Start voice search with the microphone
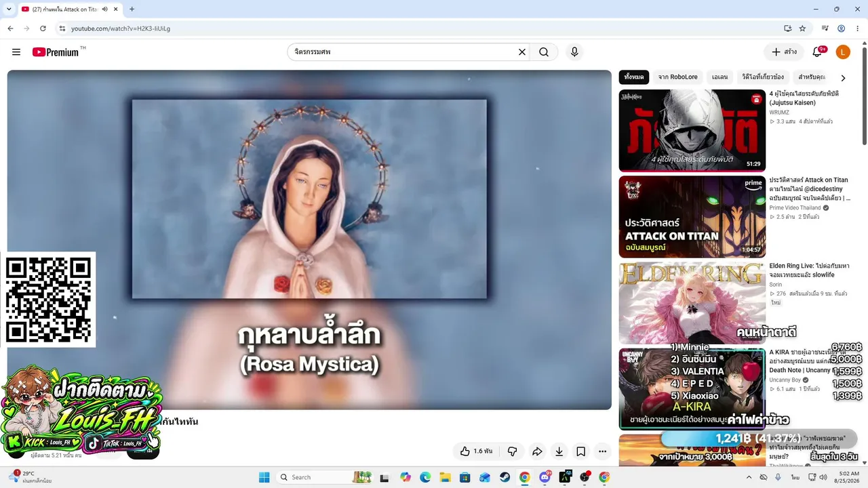Image resolution: width=868 pixels, height=488 pixels. (x=574, y=52)
